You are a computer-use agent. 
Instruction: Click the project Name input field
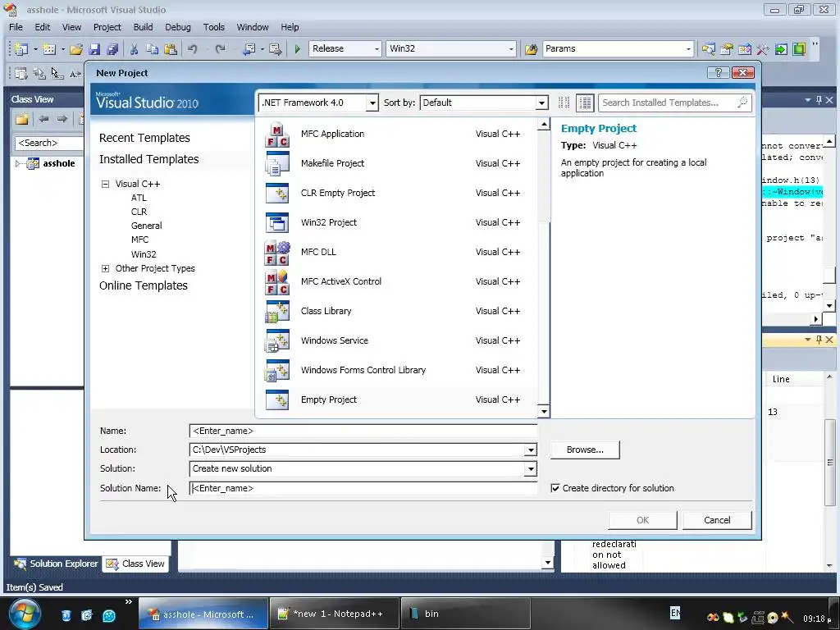coord(363,431)
